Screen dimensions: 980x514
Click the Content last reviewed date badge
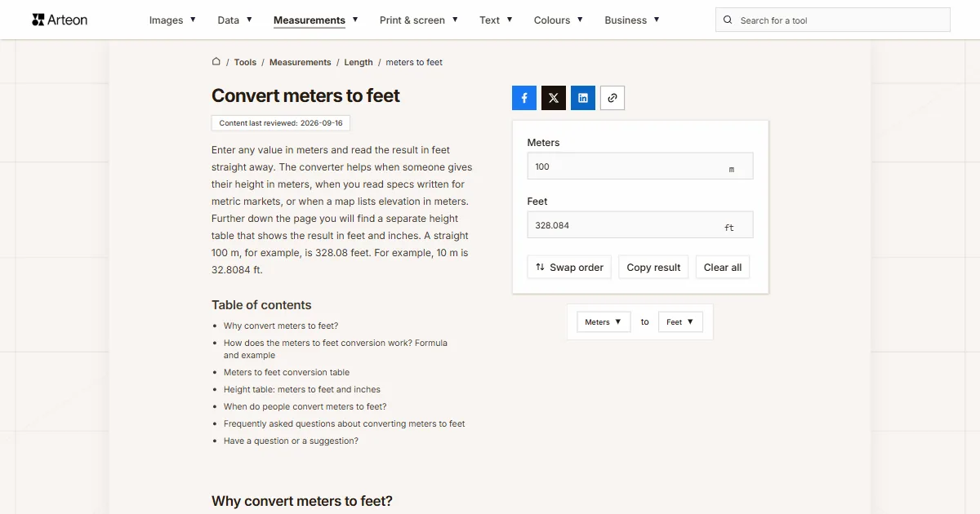click(281, 123)
